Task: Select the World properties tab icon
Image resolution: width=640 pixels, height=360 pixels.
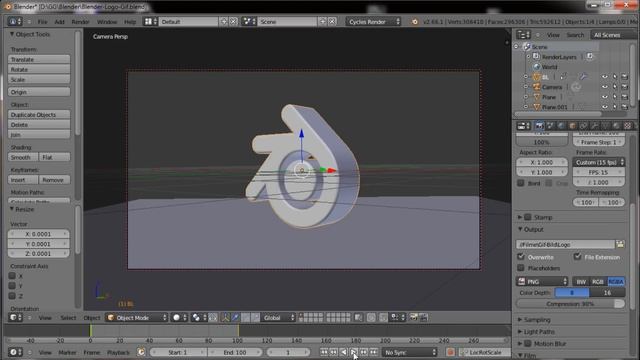Action: [562, 126]
